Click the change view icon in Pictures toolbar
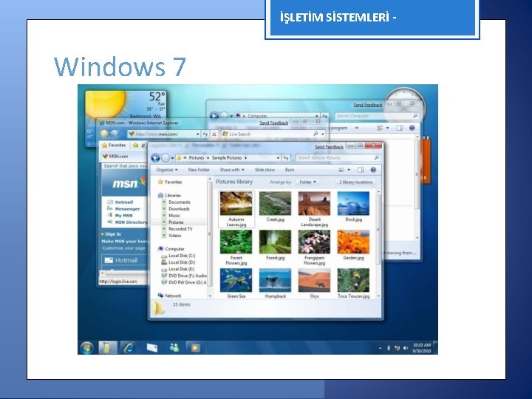The height and width of the screenshot is (399, 532). [341, 170]
